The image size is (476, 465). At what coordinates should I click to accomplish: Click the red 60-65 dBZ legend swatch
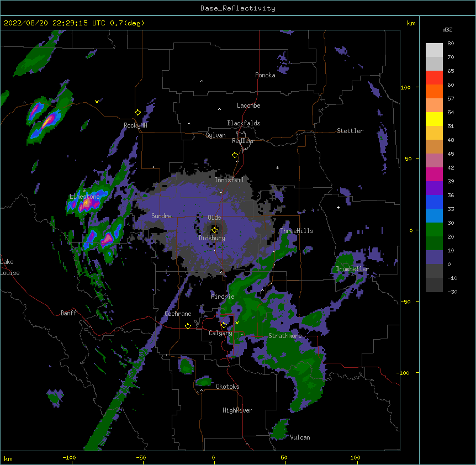pos(434,78)
